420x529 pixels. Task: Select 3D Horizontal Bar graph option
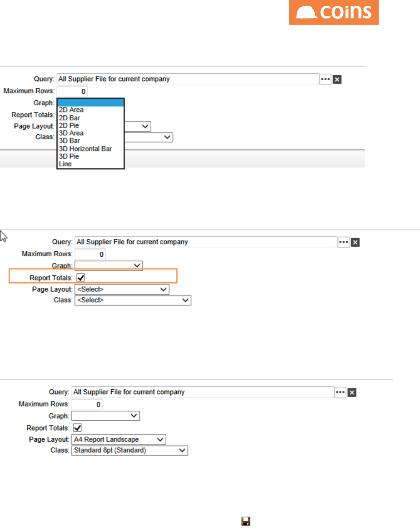(x=85, y=149)
